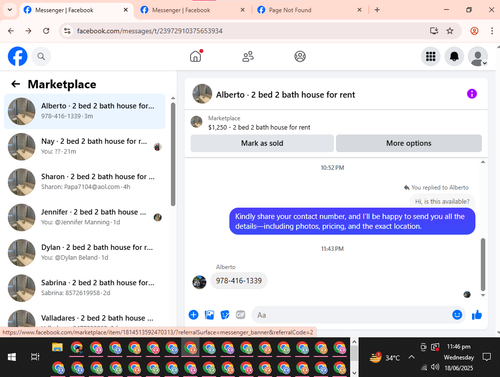Open the Groups icon in top navigation
This screenshot has height=377, width=500.
[x=300, y=56]
